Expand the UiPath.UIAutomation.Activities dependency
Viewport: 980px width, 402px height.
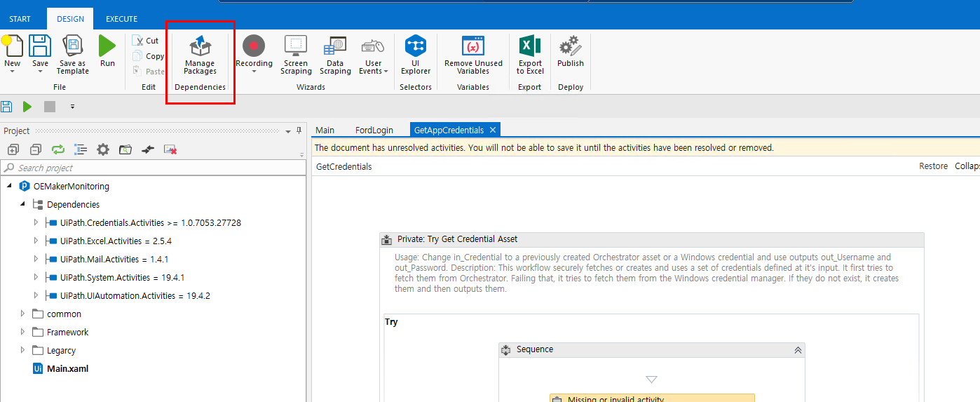(36, 295)
